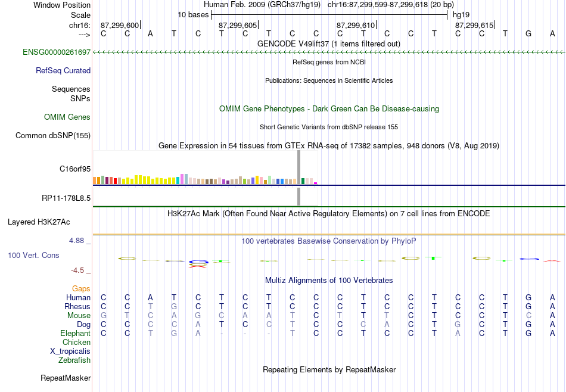Viewport: 566px width, 392px height.
Task: Click the dark green bar in C16orf95 chart
Action: 303,181
